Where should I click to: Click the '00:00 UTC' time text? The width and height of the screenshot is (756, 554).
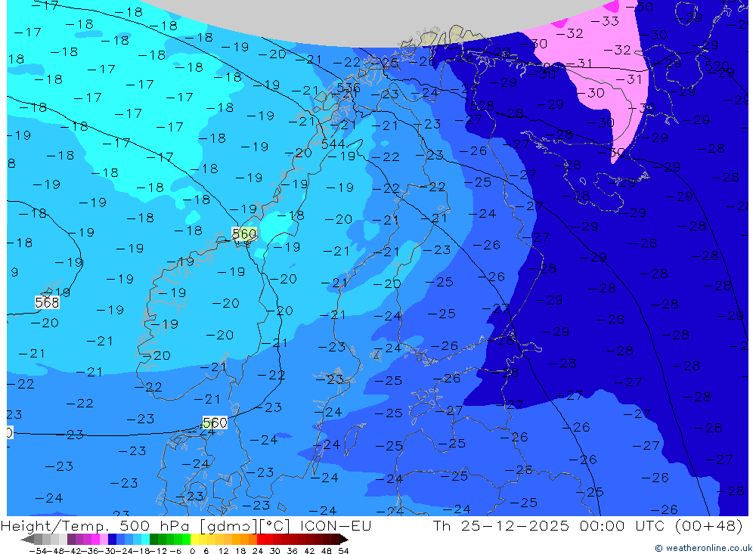[621, 525]
